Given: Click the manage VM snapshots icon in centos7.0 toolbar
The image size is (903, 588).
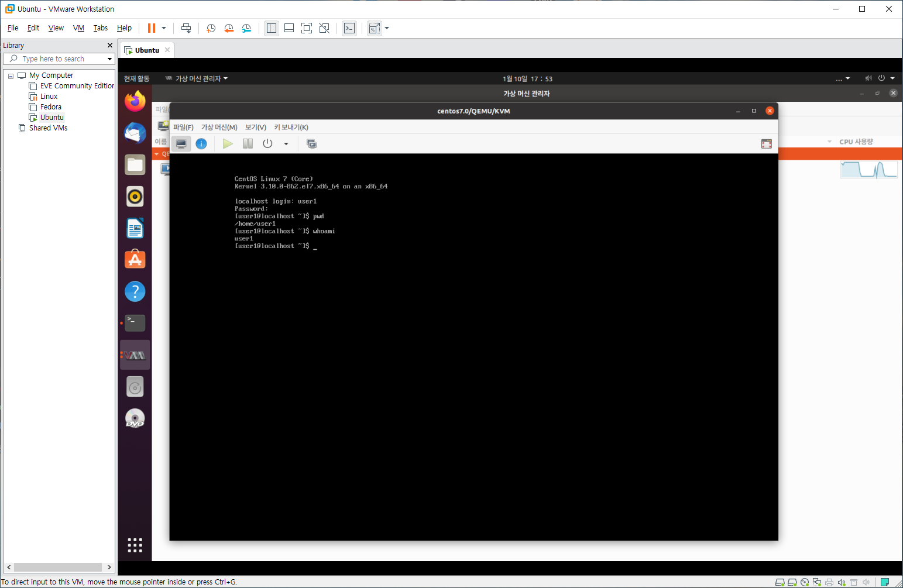Looking at the screenshot, I should (x=311, y=144).
